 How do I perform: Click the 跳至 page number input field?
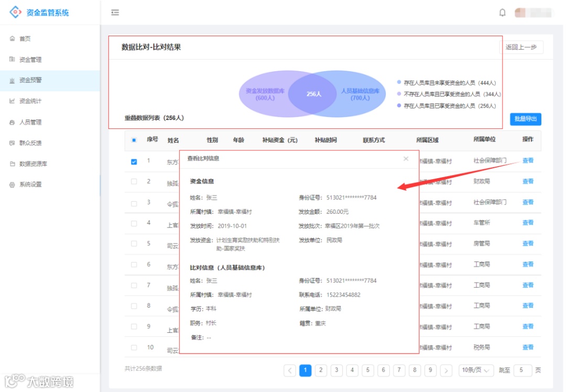click(523, 371)
